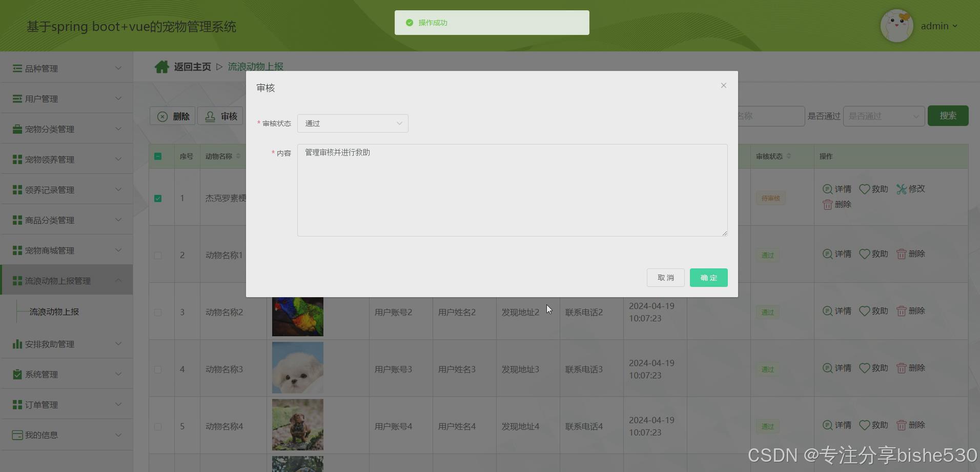Click the 确定 confirm button
The width and height of the screenshot is (980, 472).
[708, 278]
